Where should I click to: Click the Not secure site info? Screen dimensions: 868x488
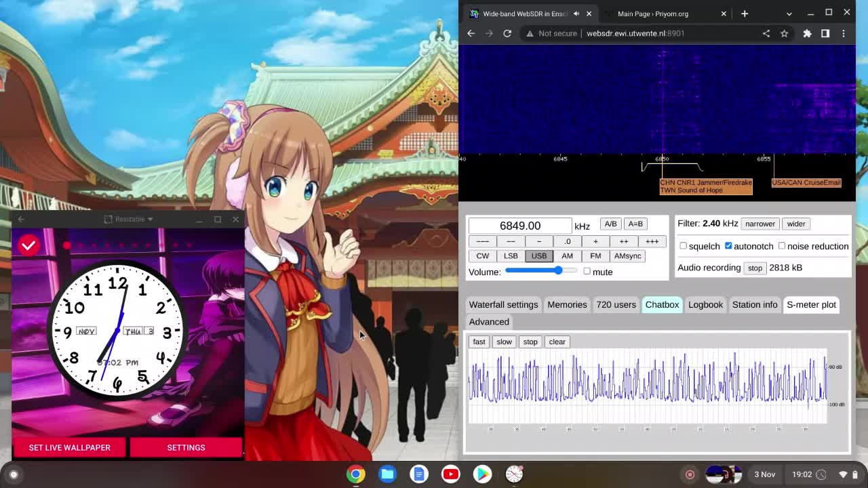551,33
